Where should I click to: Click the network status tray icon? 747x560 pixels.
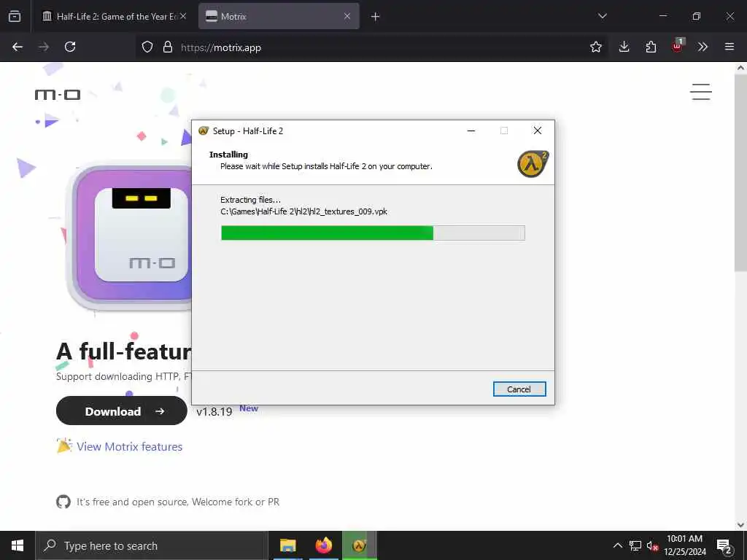click(x=635, y=545)
